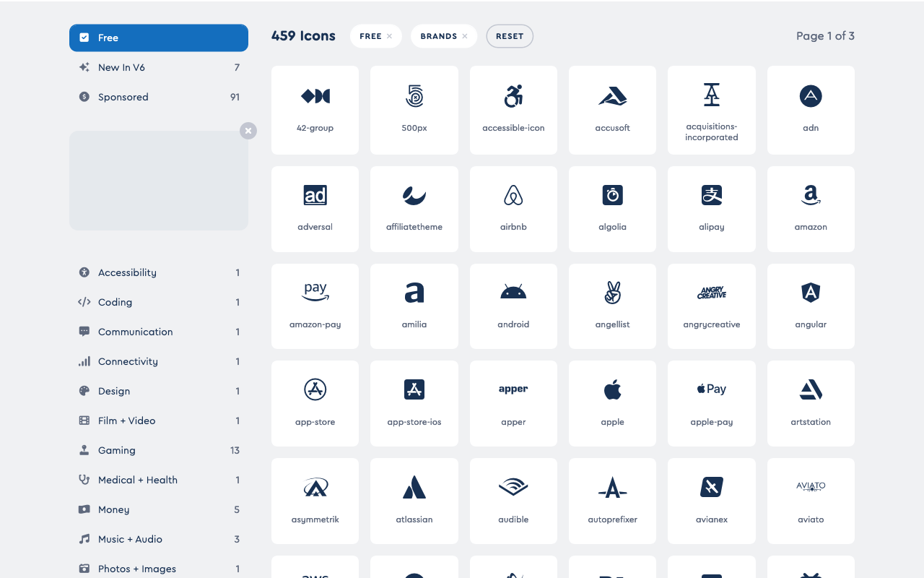The image size is (924, 578).
Task: Pick the android robot icon
Action: point(513,306)
